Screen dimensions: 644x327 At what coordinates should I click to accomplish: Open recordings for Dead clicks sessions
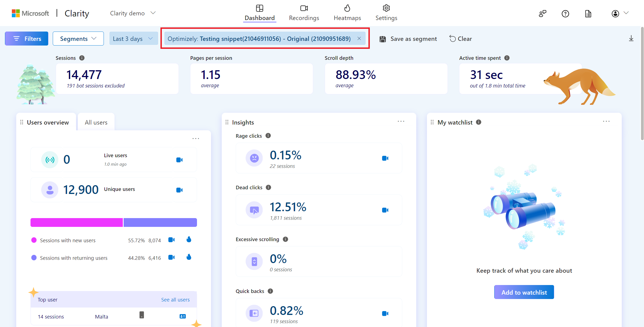[x=385, y=210]
